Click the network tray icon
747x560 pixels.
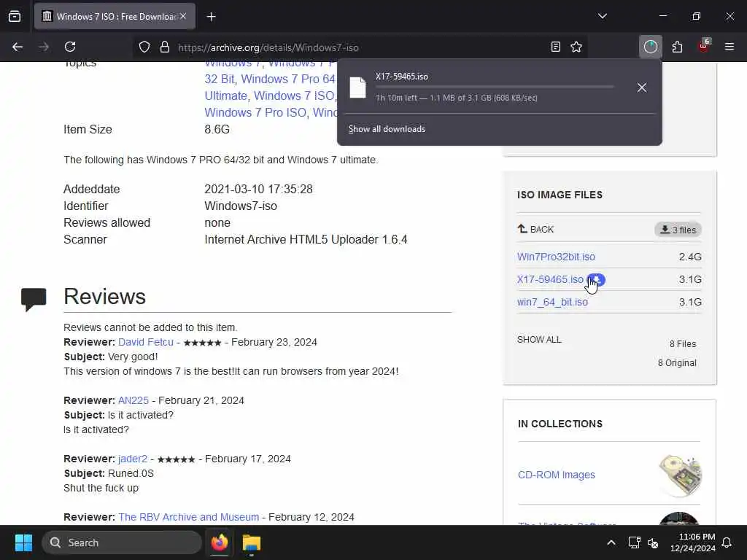coord(634,542)
